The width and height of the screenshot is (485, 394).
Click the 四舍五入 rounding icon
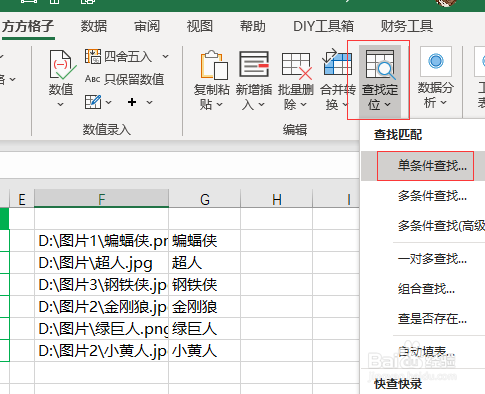tap(93, 56)
